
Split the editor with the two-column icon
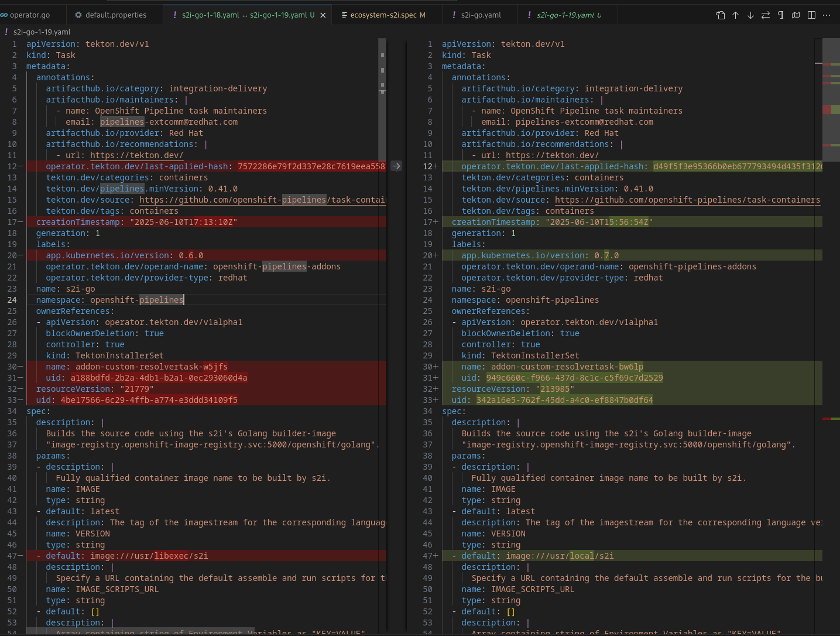(811, 15)
